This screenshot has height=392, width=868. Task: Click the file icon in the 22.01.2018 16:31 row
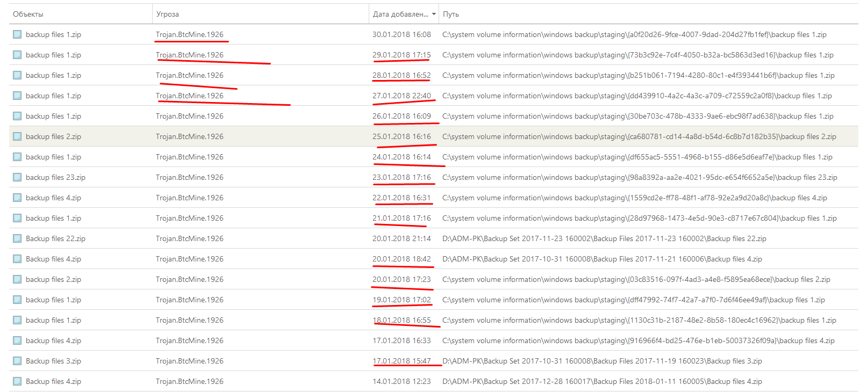(17, 198)
